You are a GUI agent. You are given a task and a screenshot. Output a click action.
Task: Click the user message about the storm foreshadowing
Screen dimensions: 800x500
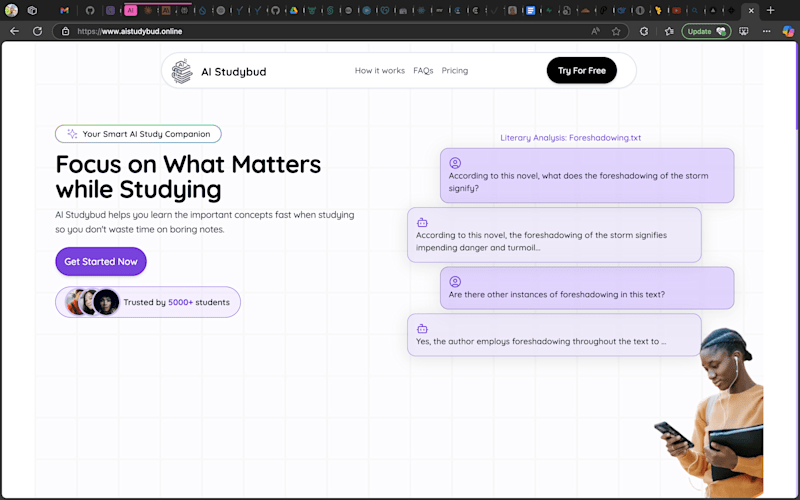click(x=587, y=176)
